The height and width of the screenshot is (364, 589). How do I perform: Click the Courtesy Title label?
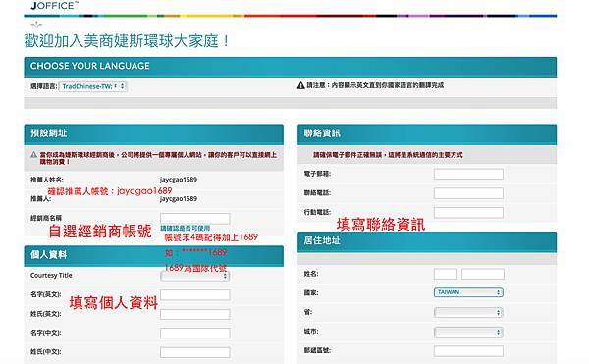coord(51,275)
